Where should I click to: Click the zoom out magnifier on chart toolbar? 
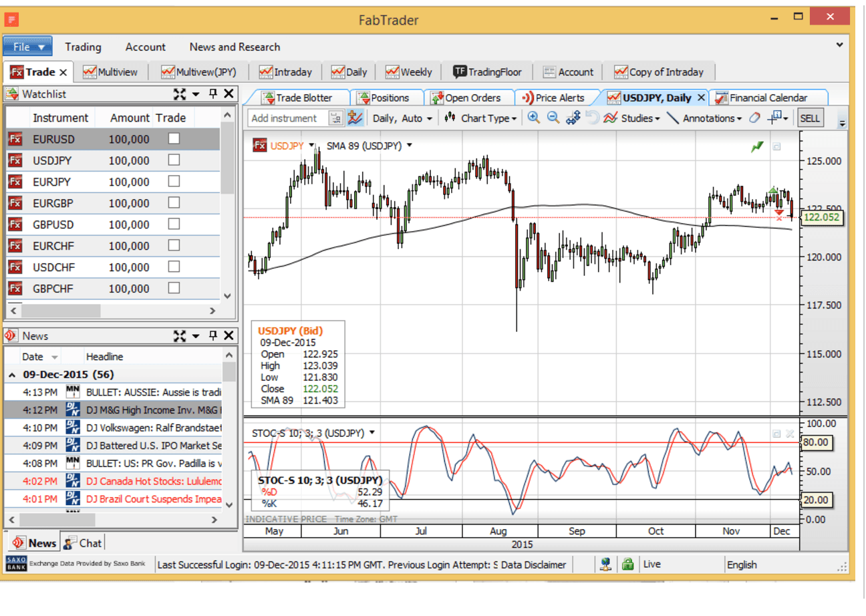pyautogui.click(x=553, y=118)
